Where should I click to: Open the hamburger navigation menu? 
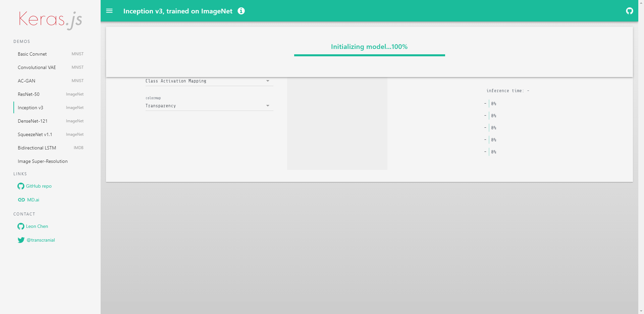[x=109, y=11]
